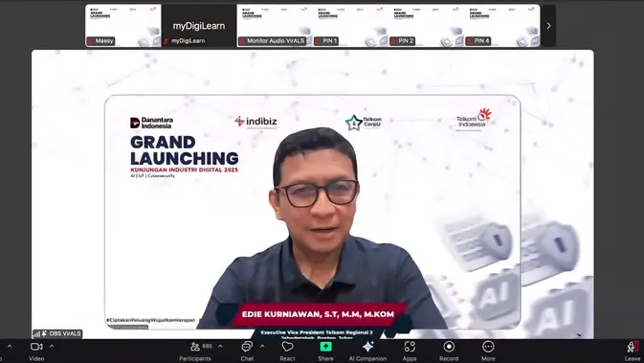Click the Danantara Indonesia logo
Viewport: 644px width, 363px height.
[x=151, y=123]
